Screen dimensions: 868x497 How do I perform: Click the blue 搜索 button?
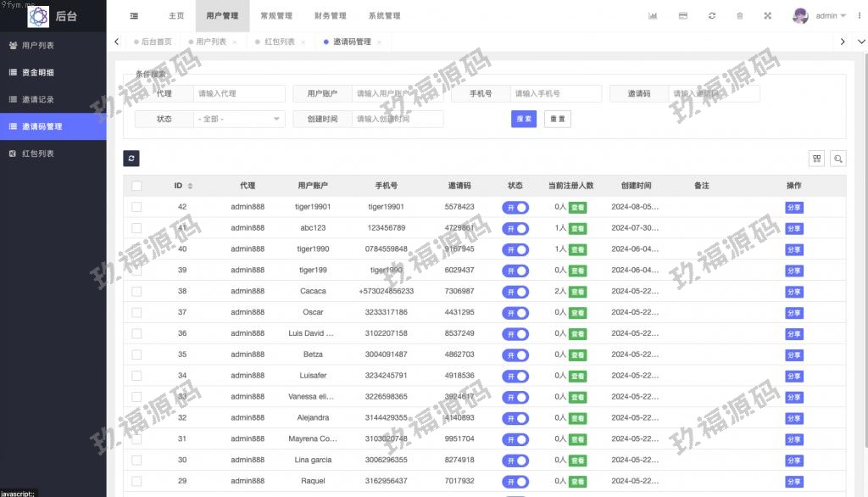tap(524, 120)
